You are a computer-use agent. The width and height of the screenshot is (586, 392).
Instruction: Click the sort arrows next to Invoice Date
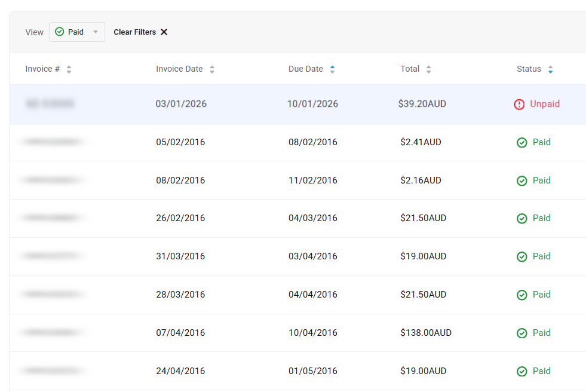click(212, 69)
